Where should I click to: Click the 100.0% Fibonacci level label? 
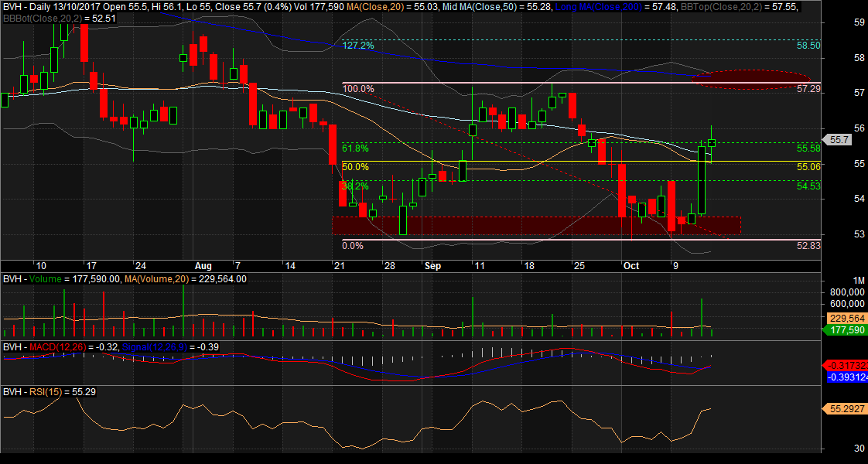coord(358,88)
